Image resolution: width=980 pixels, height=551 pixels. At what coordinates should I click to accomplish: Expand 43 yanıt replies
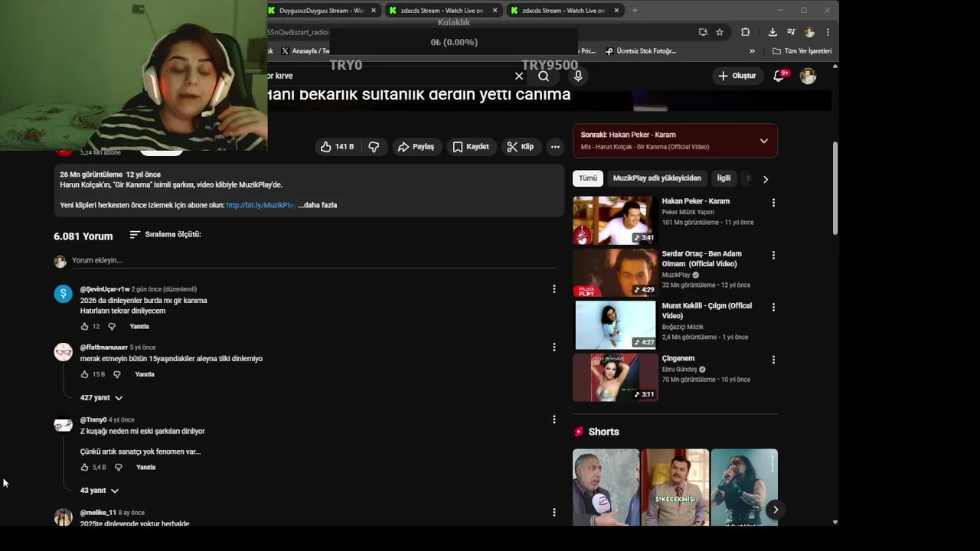100,491
